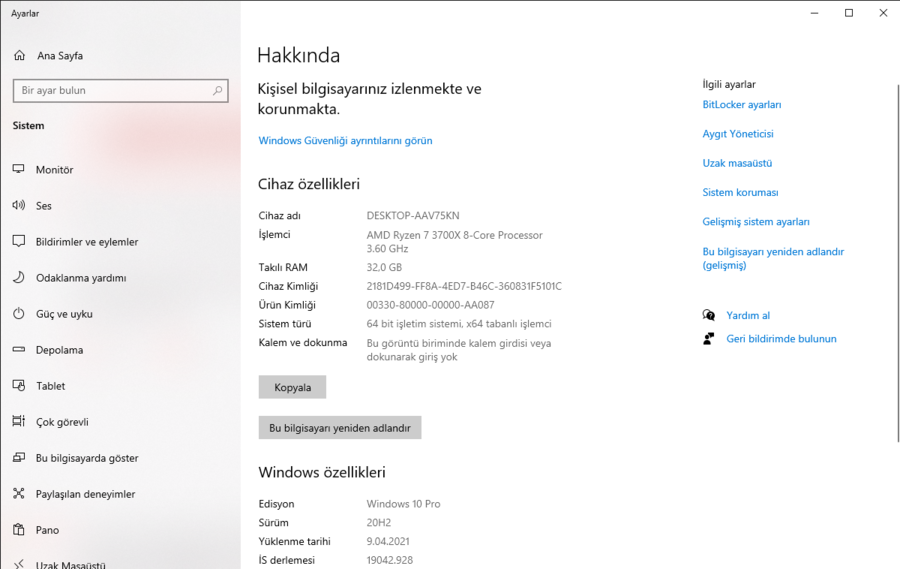The width and height of the screenshot is (900, 569).
Task: Open Windows Güvenliği ayrıntılarını görün link
Action: pos(345,141)
